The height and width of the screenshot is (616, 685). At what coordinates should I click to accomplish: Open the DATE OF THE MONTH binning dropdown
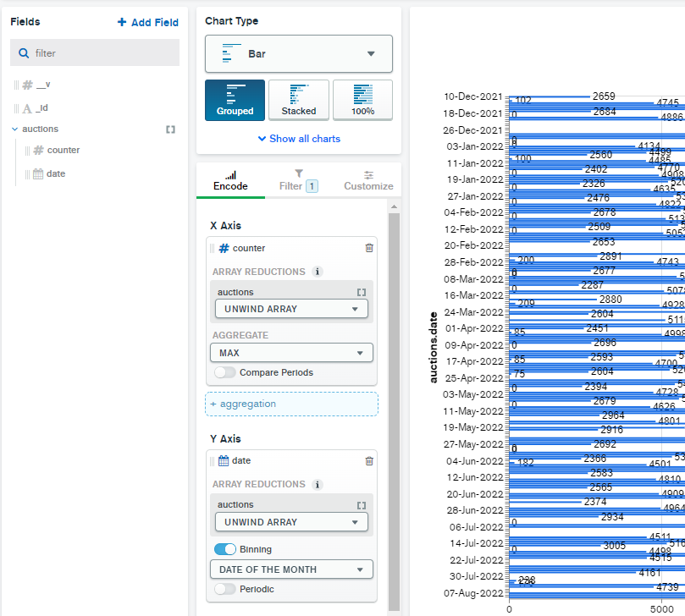(x=291, y=569)
